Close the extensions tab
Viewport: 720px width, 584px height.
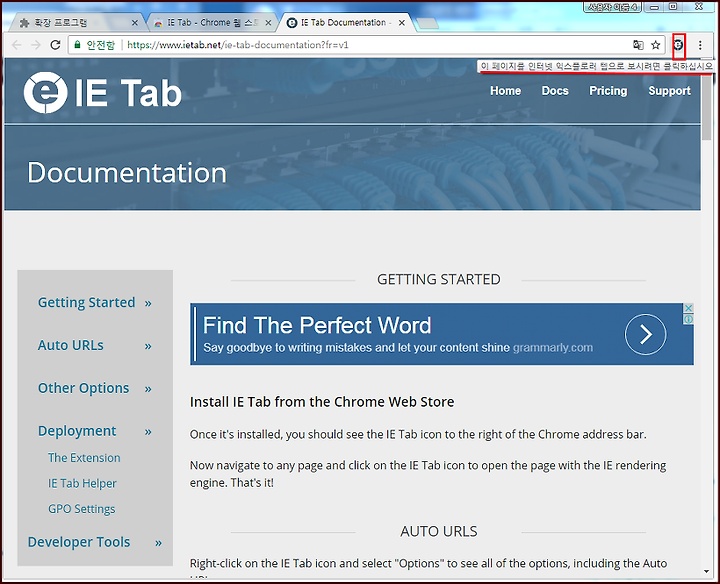click(135, 22)
